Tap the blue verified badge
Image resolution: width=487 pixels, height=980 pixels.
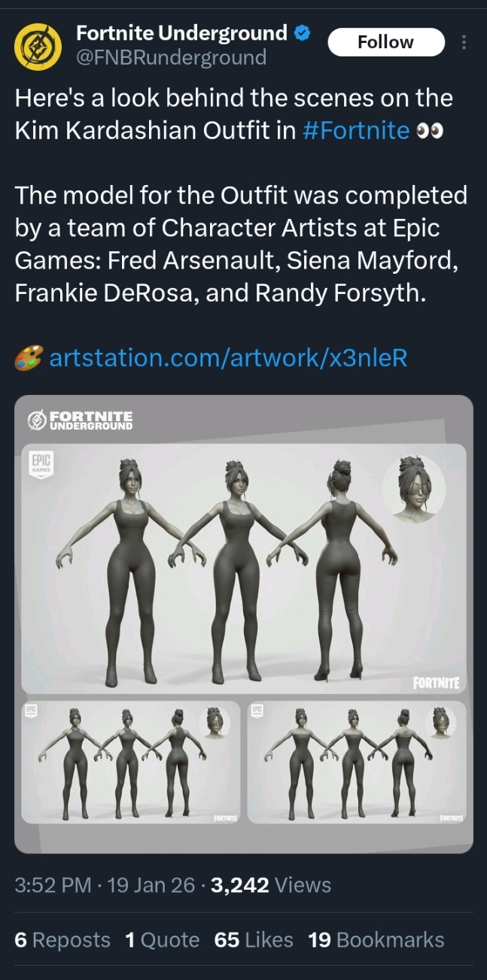click(303, 32)
